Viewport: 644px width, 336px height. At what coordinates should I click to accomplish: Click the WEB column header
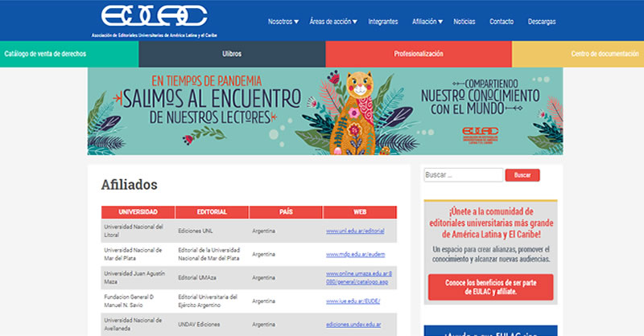point(360,212)
